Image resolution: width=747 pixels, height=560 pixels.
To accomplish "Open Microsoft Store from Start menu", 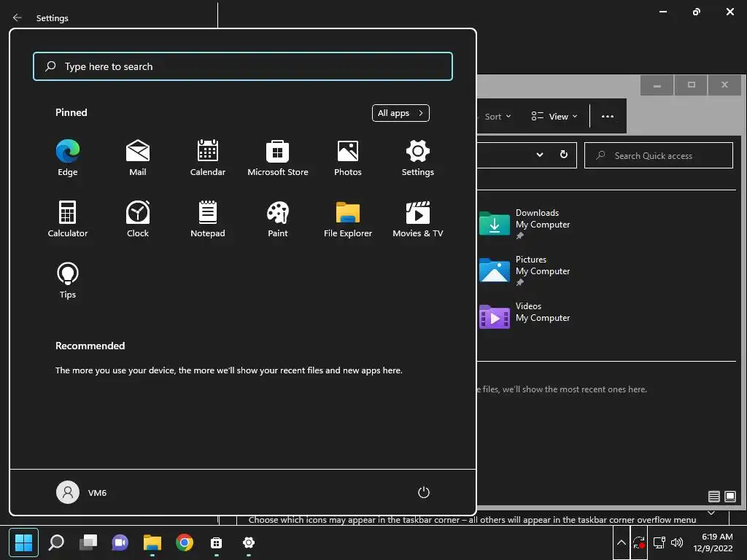I will point(278,158).
